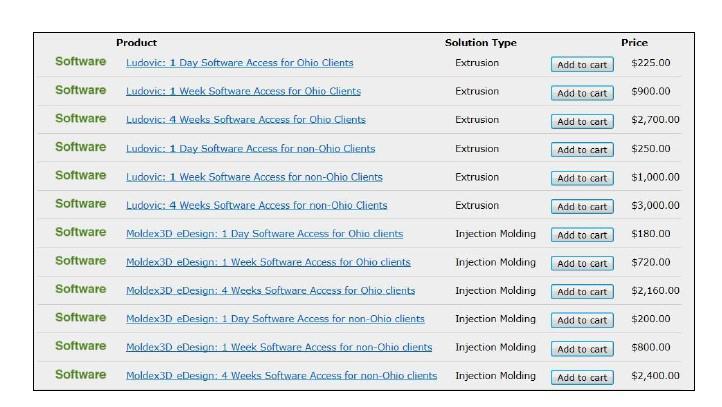Open Ludovic 1 Week Ohio Clients link
Image resolution: width=722 pixels, height=407 pixels.
click(243, 91)
